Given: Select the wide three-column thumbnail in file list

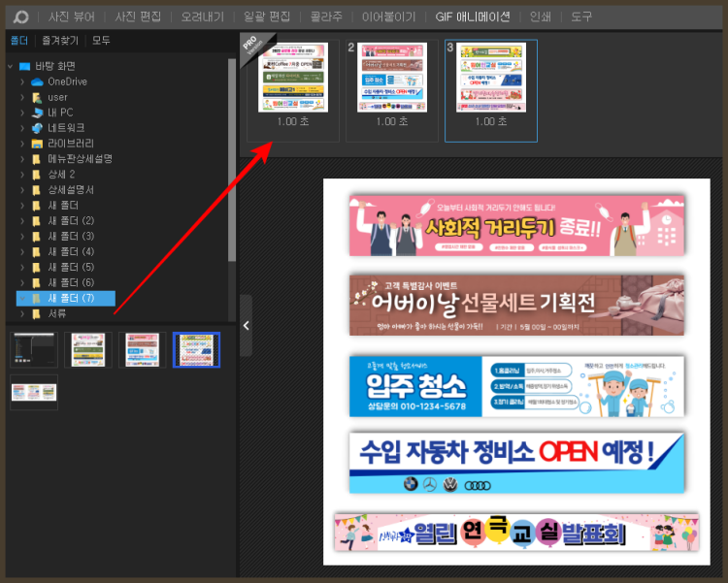Looking at the screenshot, I should pos(34,392).
